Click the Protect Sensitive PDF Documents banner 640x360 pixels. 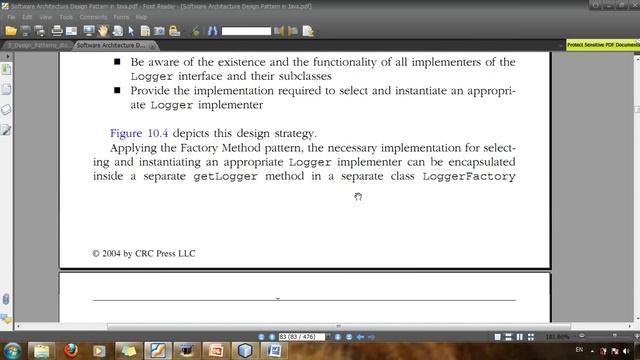pos(603,45)
